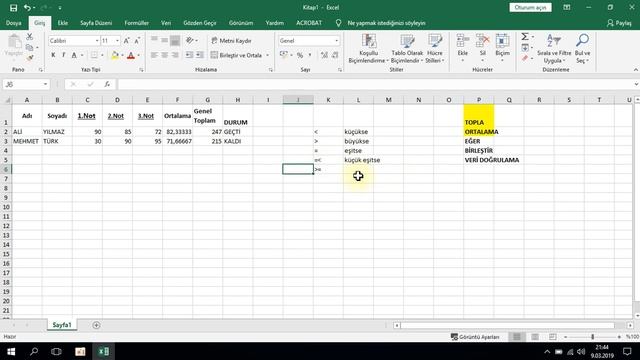The image size is (640, 360).
Task: Open the Biçim cell format menu
Action: pos(502,49)
